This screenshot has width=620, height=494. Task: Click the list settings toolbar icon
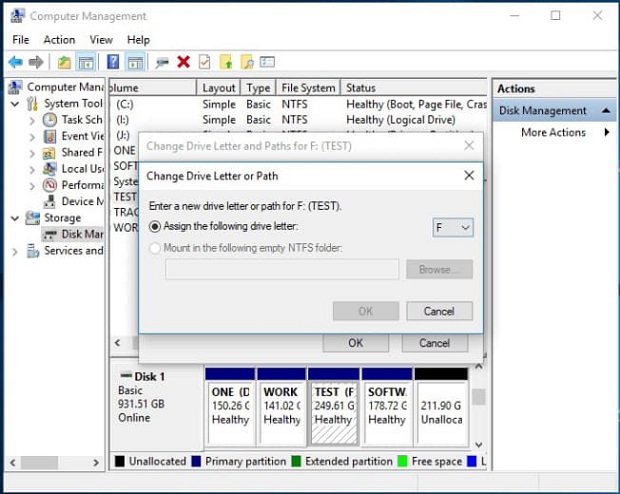pyautogui.click(x=267, y=62)
